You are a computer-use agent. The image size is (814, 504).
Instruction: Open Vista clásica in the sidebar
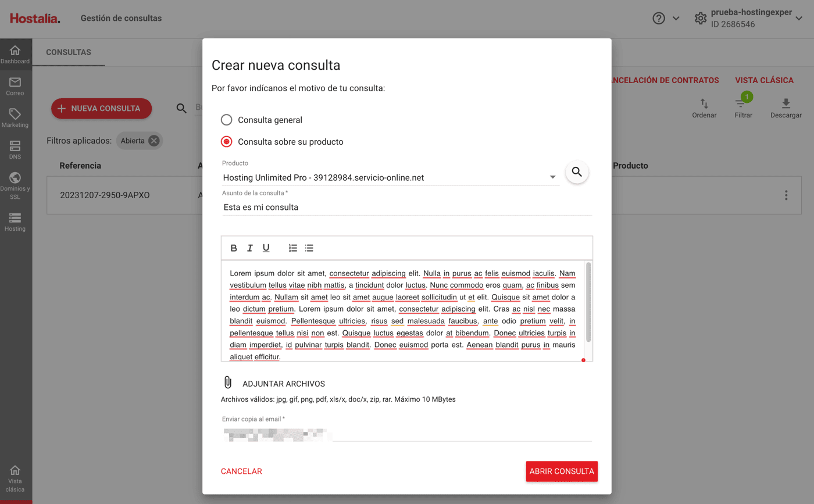15,478
